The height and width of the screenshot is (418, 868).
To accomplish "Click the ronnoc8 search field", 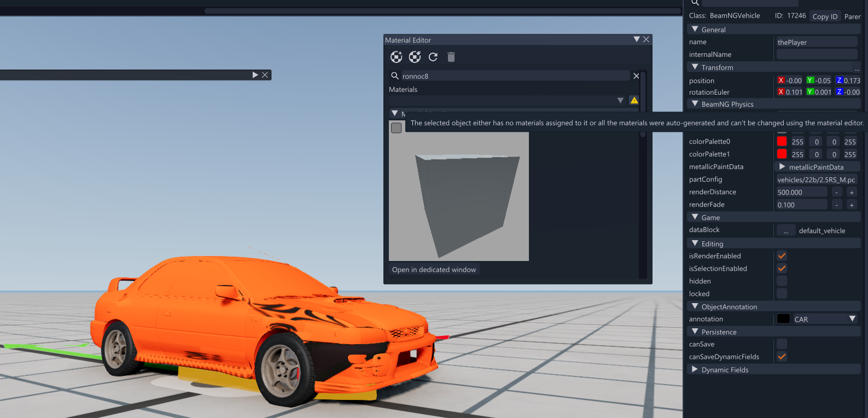I will (x=515, y=76).
